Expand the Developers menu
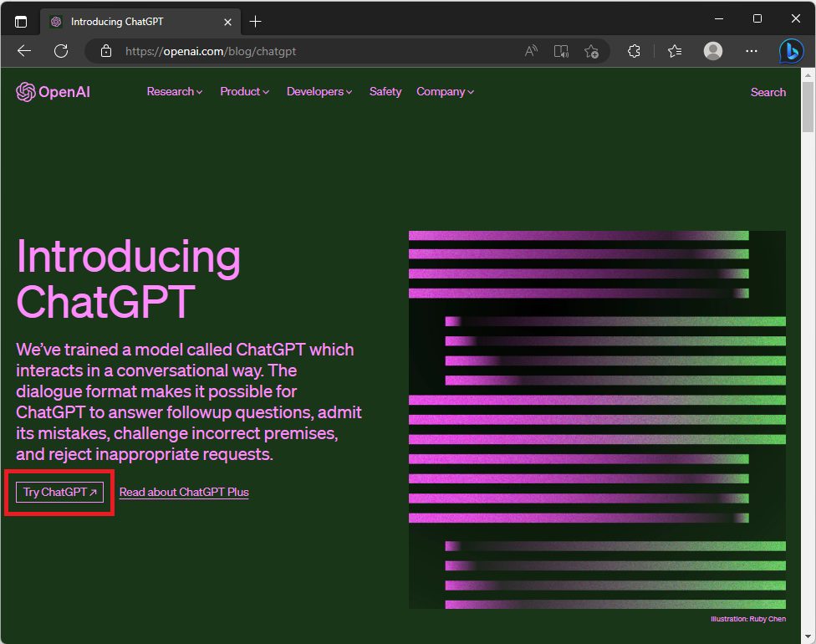Viewport: 816px width, 644px height. pos(319,92)
